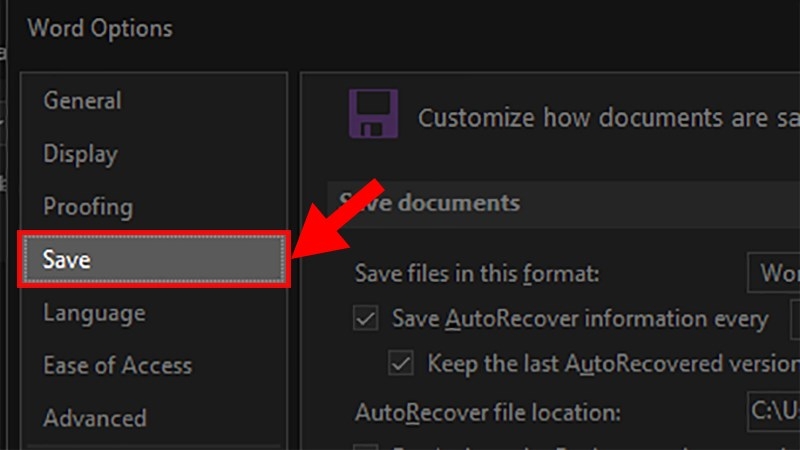The height and width of the screenshot is (450, 800).
Task: Expand the Save files in this format dropdown
Action: pyautogui.click(x=774, y=272)
